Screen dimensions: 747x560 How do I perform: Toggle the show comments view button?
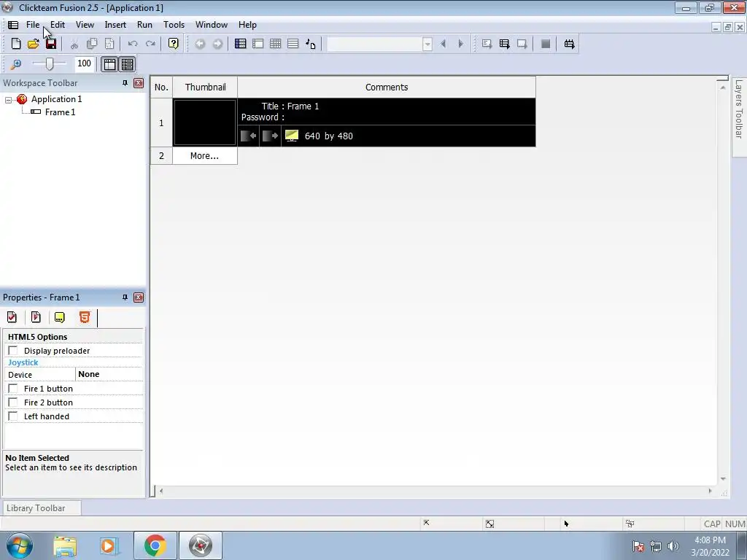point(127,64)
